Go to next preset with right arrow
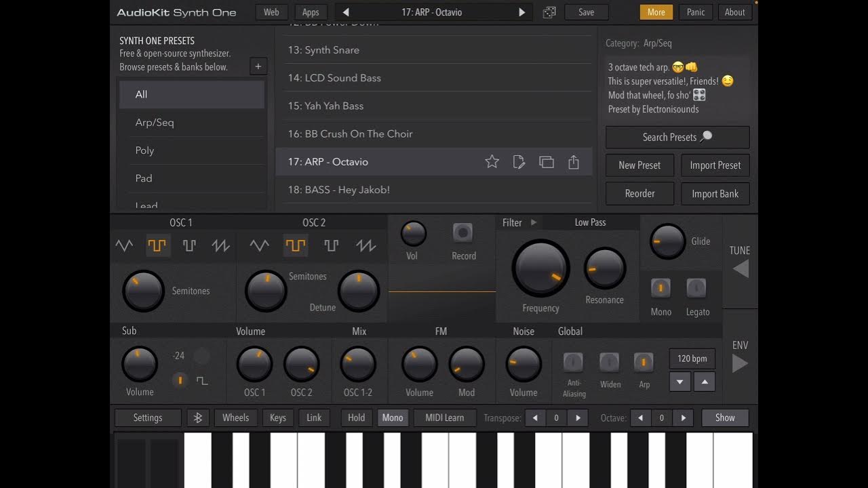 [x=521, y=12]
